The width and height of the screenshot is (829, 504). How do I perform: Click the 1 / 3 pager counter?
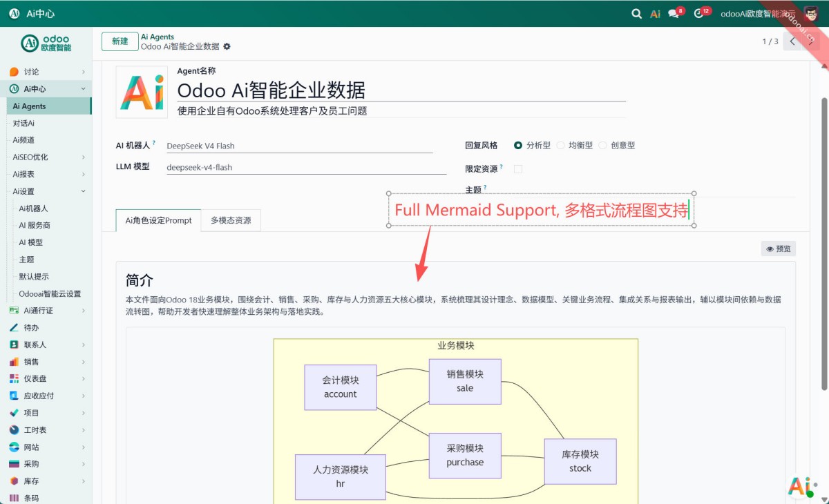tap(770, 41)
